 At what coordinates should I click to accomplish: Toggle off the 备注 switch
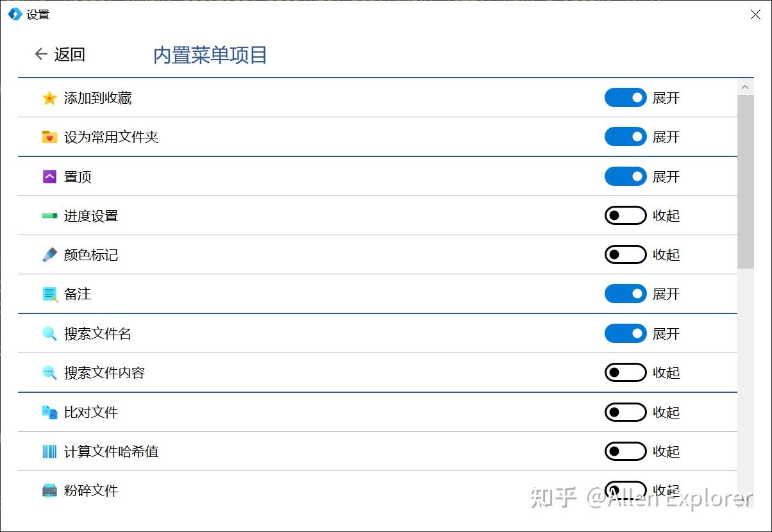[625, 294]
